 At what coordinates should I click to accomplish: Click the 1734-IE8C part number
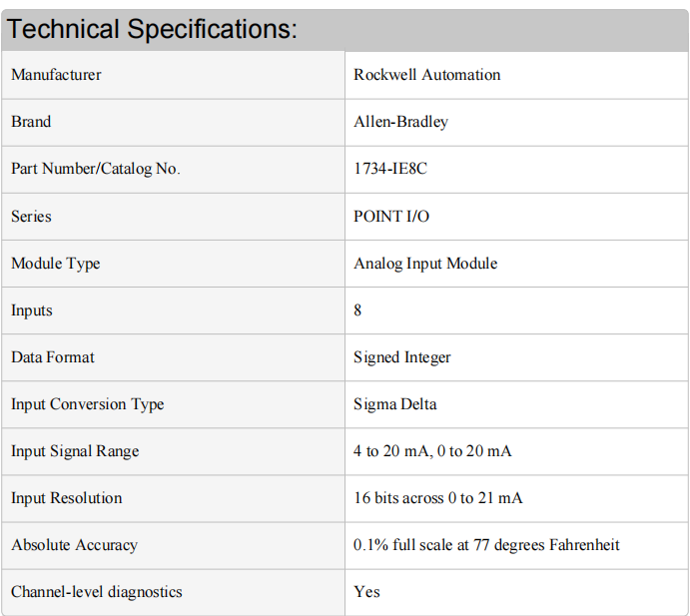pyautogui.click(x=390, y=169)
